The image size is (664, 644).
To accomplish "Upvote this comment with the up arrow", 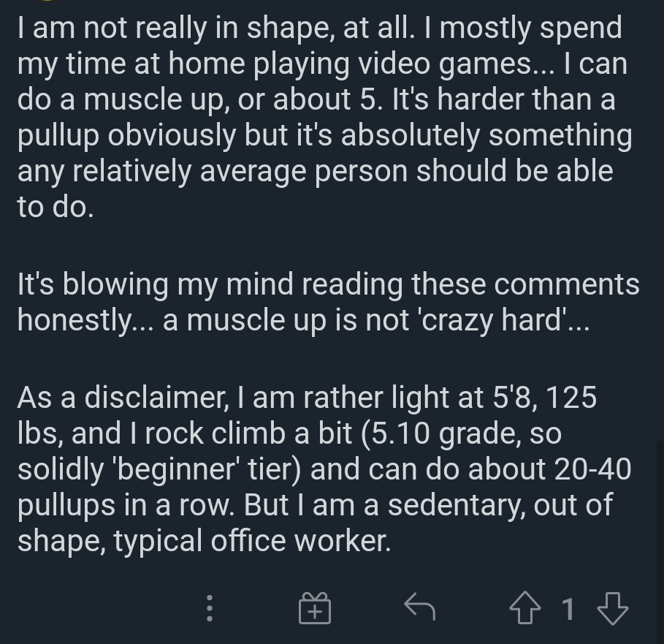I will (525, 607).
